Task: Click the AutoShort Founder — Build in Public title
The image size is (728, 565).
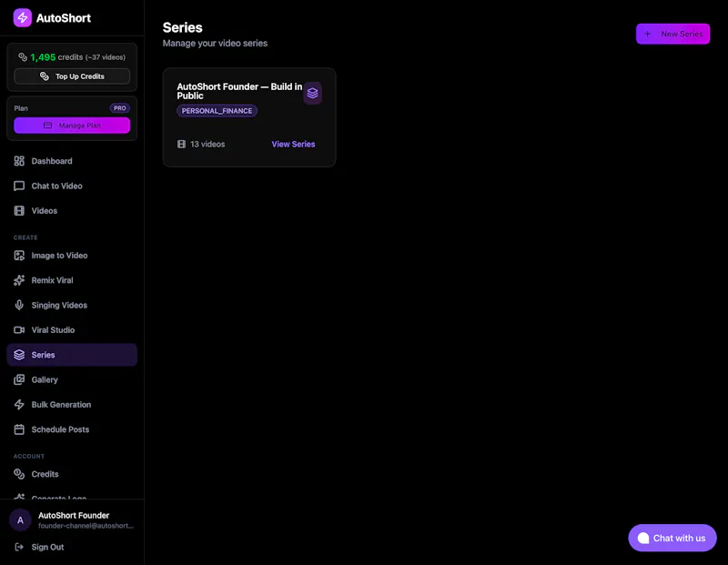Action: point(239,91)
